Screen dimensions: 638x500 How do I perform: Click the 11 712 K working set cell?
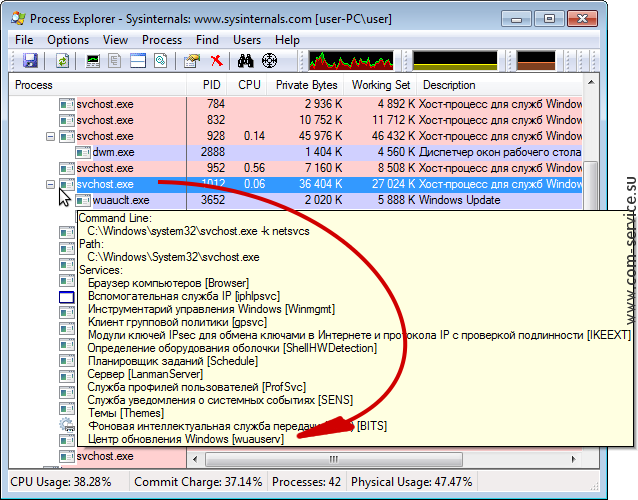click(x=393, y=120)
